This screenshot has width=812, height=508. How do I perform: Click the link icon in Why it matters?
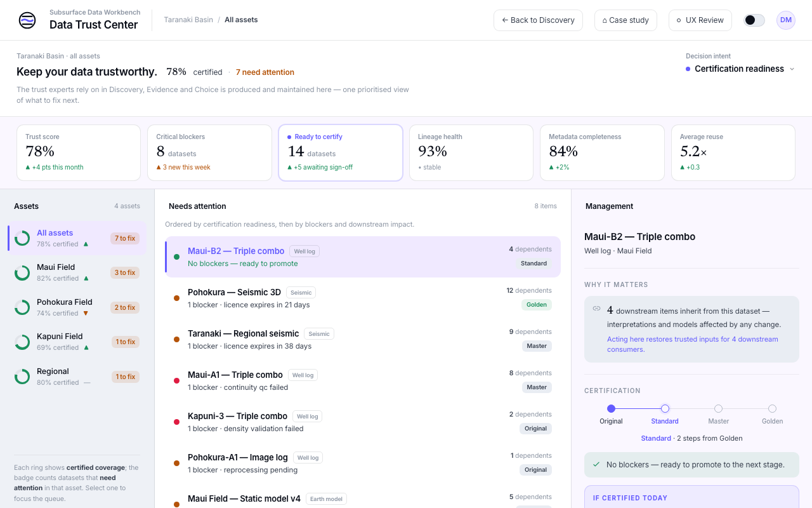(596, 309)
